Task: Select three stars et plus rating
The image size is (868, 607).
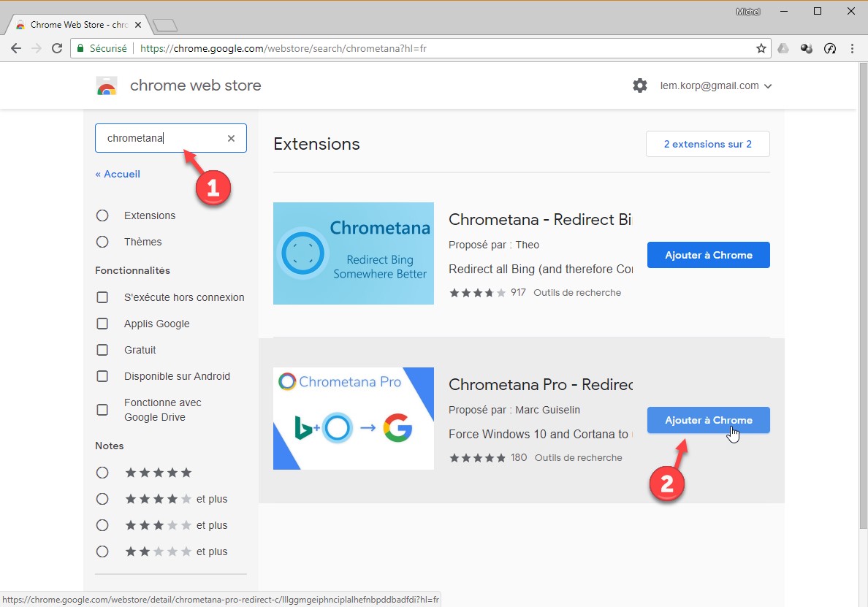Action: (102, 525)
